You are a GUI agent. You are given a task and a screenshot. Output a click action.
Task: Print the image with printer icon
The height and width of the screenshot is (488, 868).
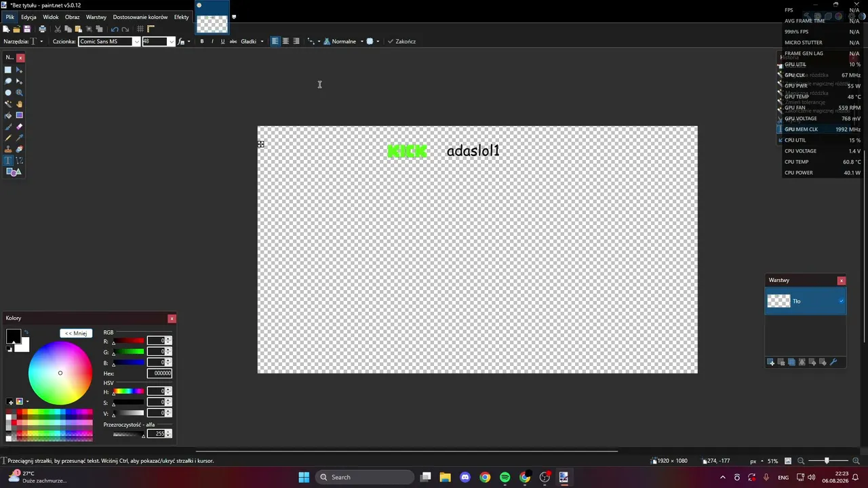42,29
